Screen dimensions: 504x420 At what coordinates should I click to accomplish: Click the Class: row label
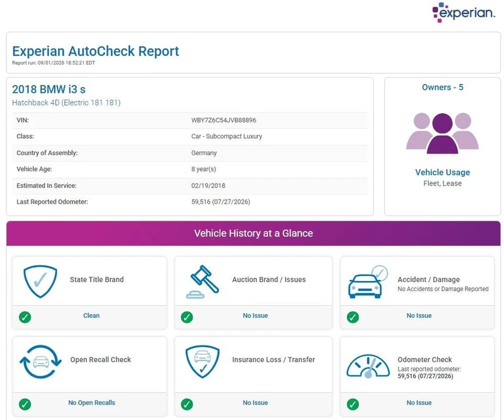pyautogui.click(x=25, y=136)
